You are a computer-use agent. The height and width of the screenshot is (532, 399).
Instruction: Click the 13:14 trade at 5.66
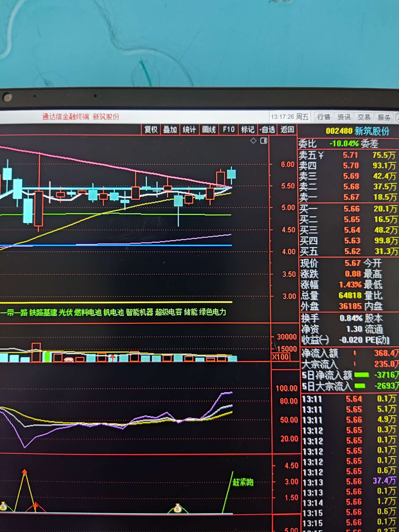point(350,502)
